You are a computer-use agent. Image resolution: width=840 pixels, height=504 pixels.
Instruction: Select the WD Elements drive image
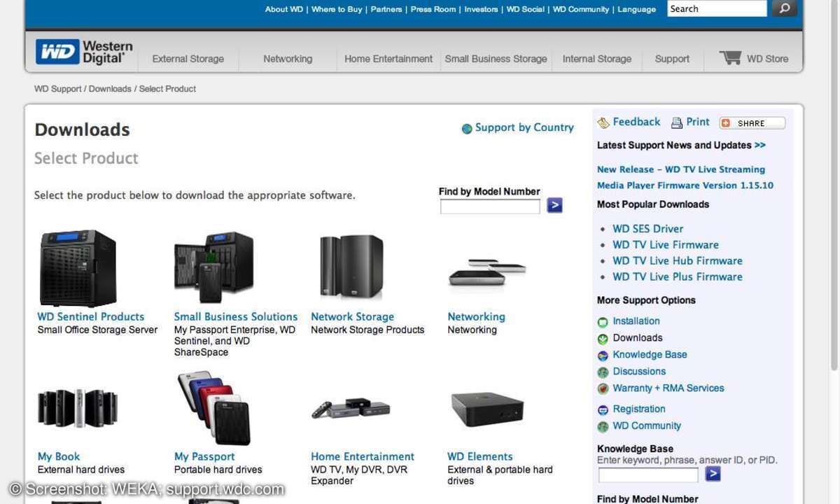pyautogui.click(x=487, y=409)
